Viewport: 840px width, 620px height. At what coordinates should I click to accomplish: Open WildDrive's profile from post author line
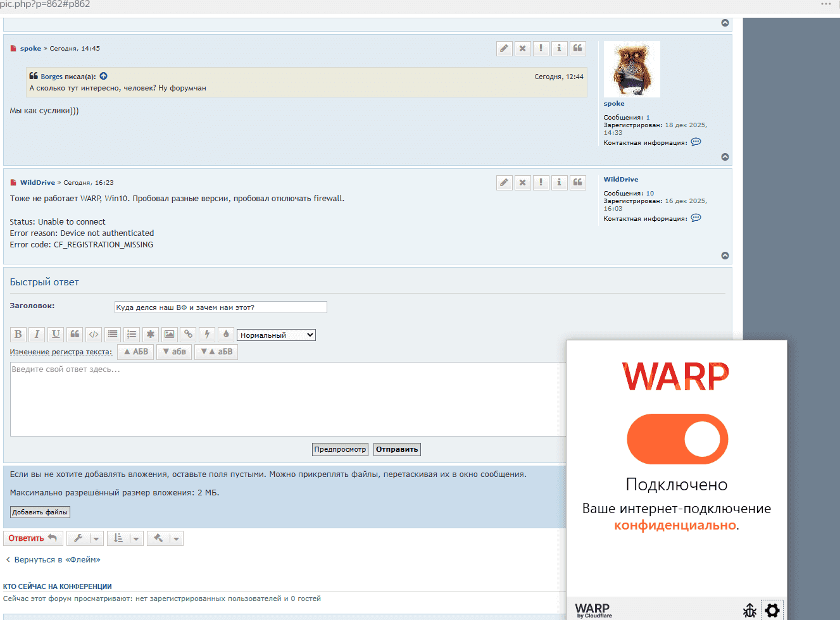coord(37,183)
